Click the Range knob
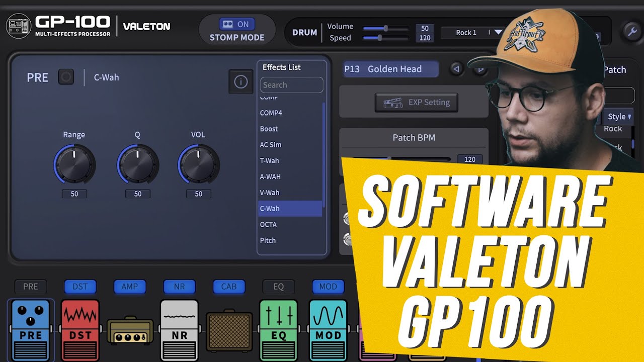This screenshot has width=644, height=362. (x=74, y=164)
